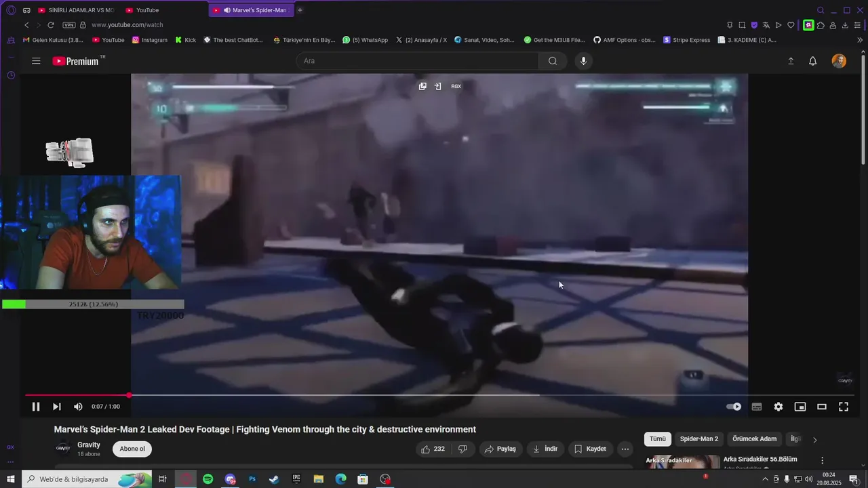Start voice search with microphone
868x488 pixels.
(583, 61)
